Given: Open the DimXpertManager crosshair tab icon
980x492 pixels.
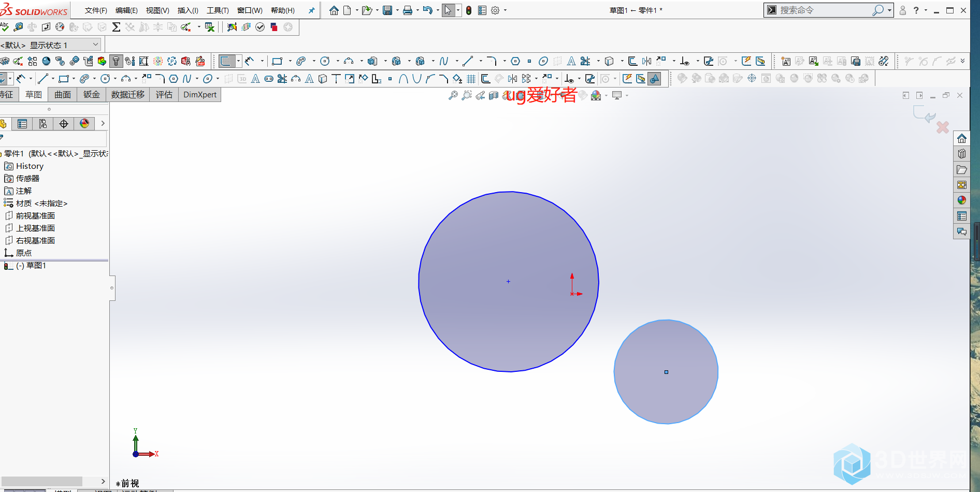Looking at the screenshot, I should tap(64, 124).
